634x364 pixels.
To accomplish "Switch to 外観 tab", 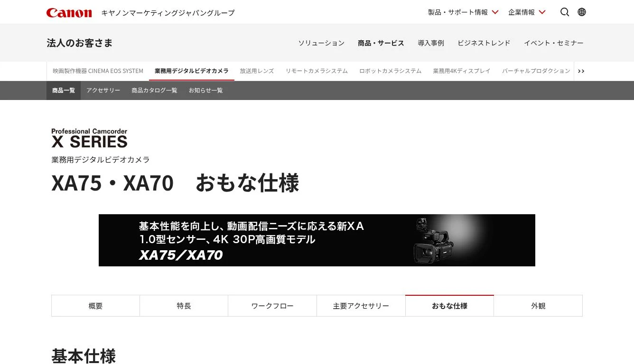I will click(538, 306).
